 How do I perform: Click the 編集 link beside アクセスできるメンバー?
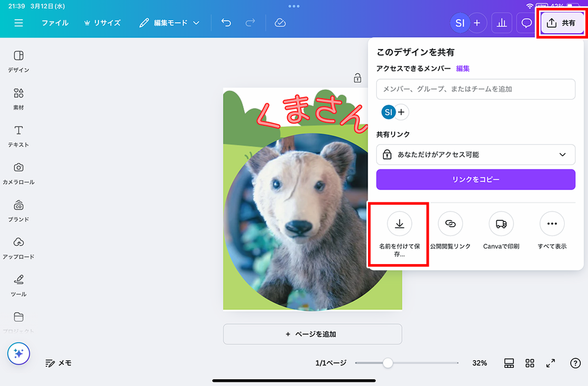coord(463,69)
